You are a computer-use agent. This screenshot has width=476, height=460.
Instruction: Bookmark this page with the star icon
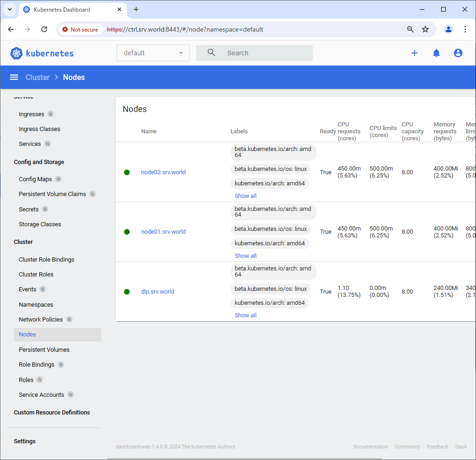425,29
